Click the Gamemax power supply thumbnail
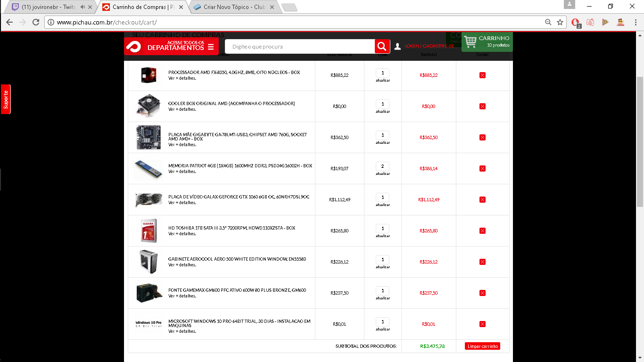 pyautogui.click(x=149, y=293)
